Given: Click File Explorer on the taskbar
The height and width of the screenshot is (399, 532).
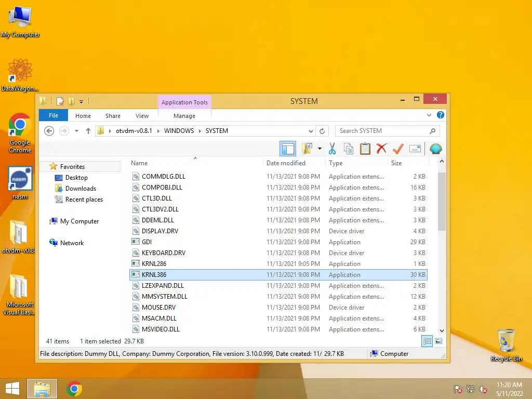Looking at the screenshot, I should click(42, 389).
